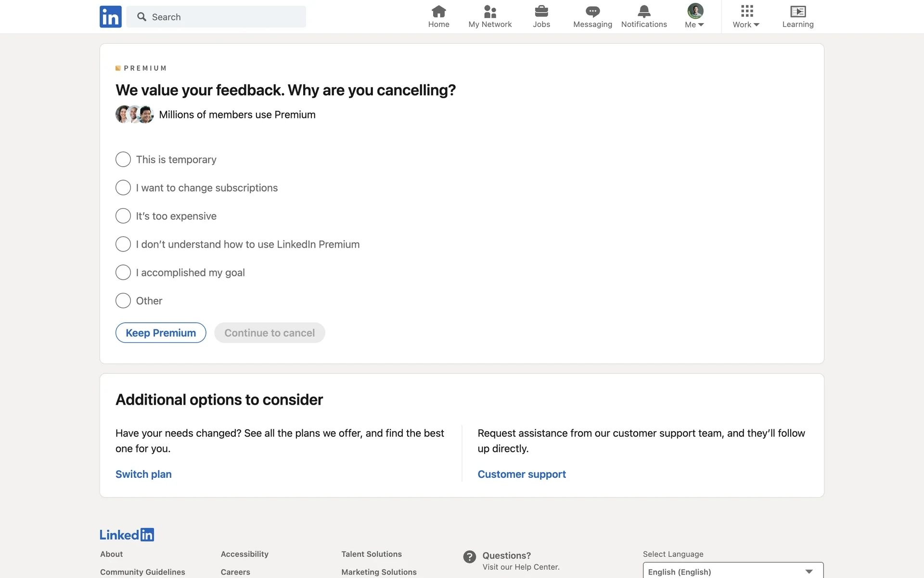Open the Jobs briefcase icon
The image size is (924, 578).
pyautogui.click(x=541, y=12)
